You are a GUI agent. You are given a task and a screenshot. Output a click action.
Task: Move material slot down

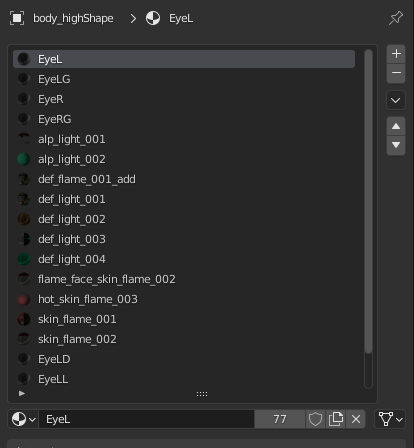click(396, 145)
